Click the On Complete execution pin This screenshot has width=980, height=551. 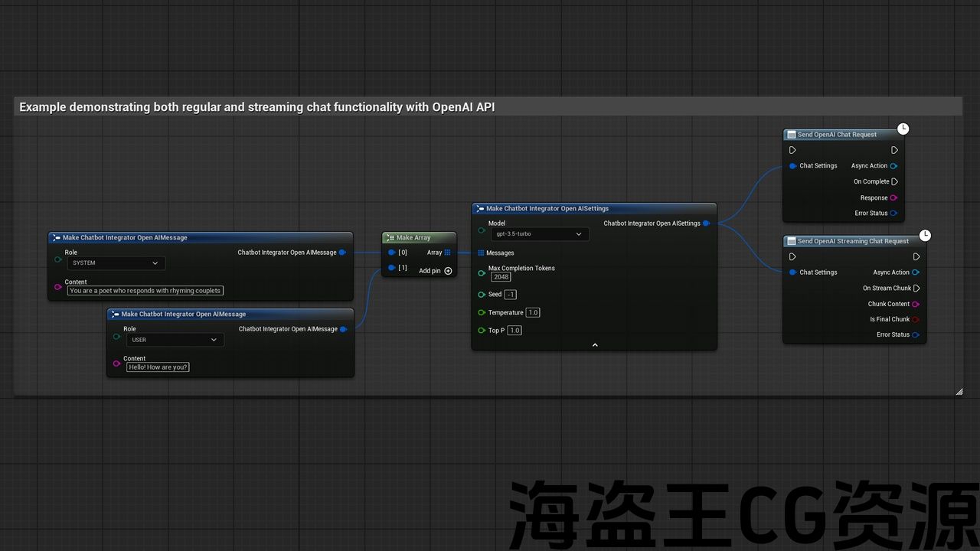click(x=894, y=182)
